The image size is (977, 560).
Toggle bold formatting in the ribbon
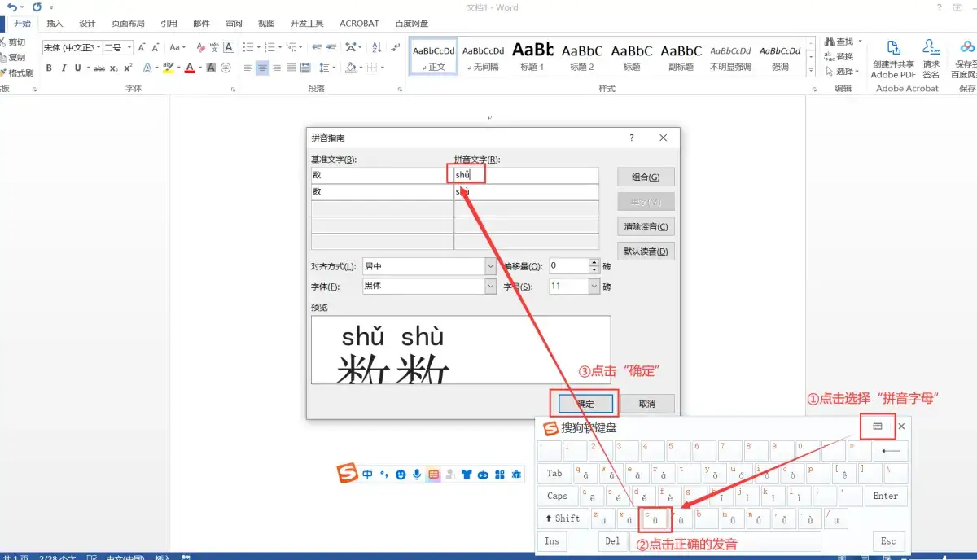[x=49, y=68]
